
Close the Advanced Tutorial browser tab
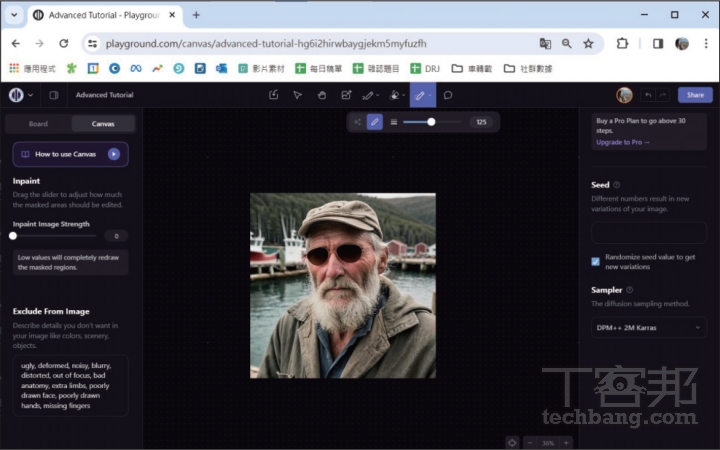pos(172,15)
